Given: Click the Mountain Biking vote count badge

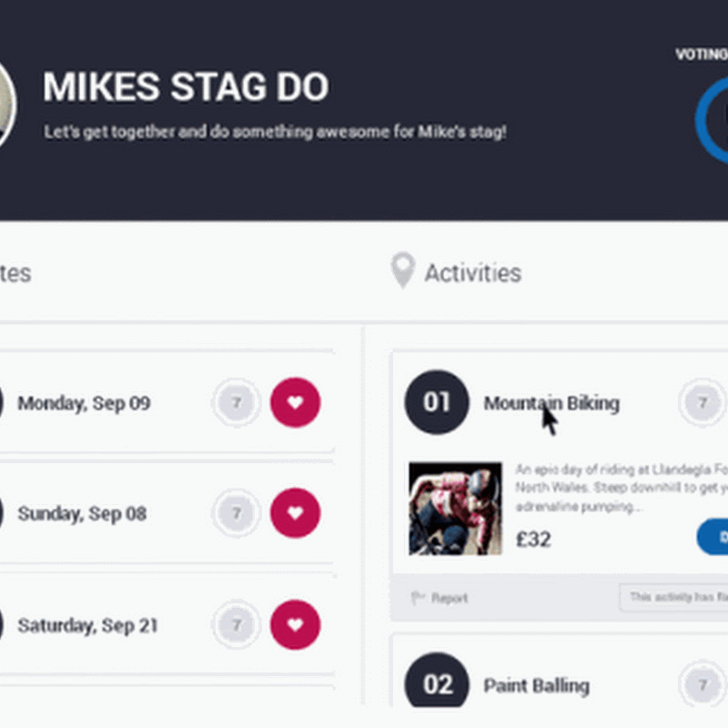Looking at the screenshot, I should point(702,402).
